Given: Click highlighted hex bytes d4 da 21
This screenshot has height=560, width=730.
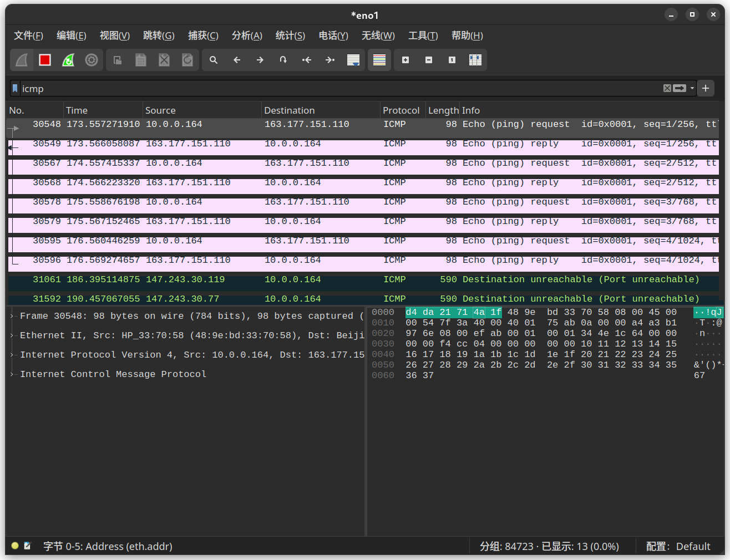Looking at the screenshot, I should [x=428, y=312].
